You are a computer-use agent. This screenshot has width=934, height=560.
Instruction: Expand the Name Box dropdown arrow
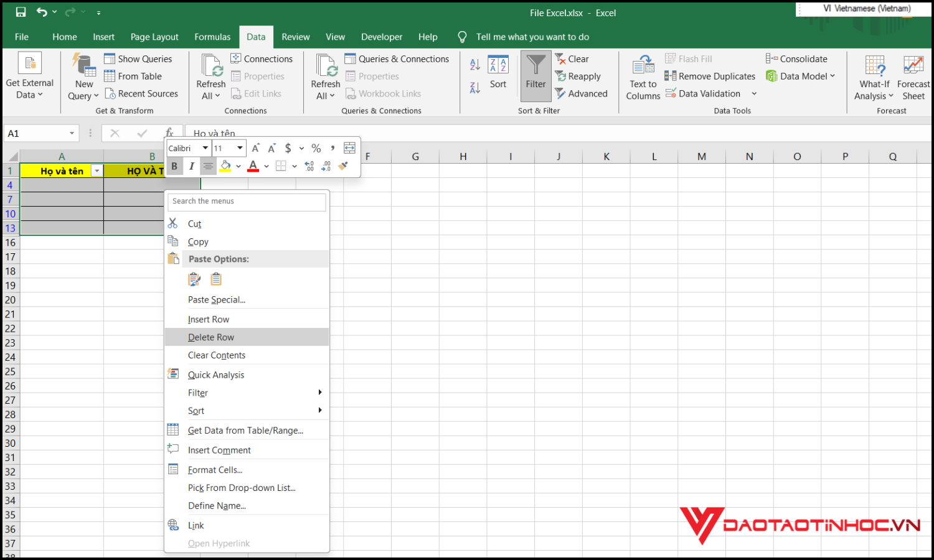point(72,134)
